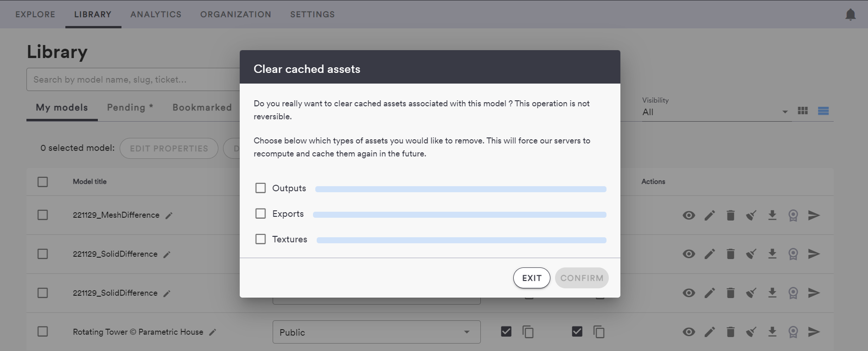
Task: Clear cache for Rotating Tower model
Action: pyautogui.click(x=751, y=332)
